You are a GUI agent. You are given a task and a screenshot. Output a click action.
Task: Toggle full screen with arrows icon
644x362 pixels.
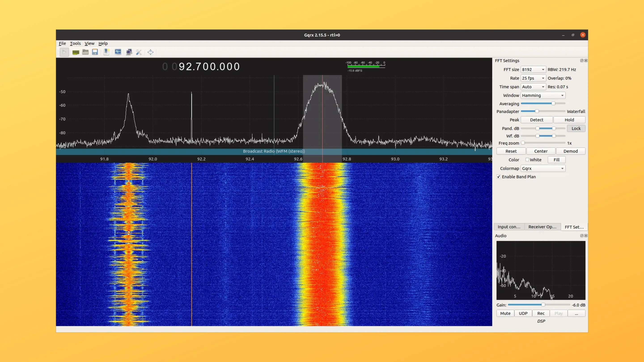click(x=150, y=52)
